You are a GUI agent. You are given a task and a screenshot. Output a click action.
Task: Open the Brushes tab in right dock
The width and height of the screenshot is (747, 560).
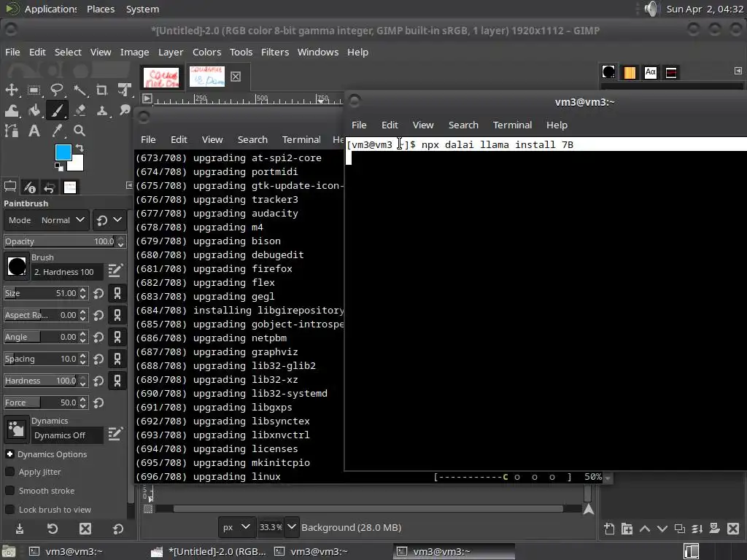(608, 72)
